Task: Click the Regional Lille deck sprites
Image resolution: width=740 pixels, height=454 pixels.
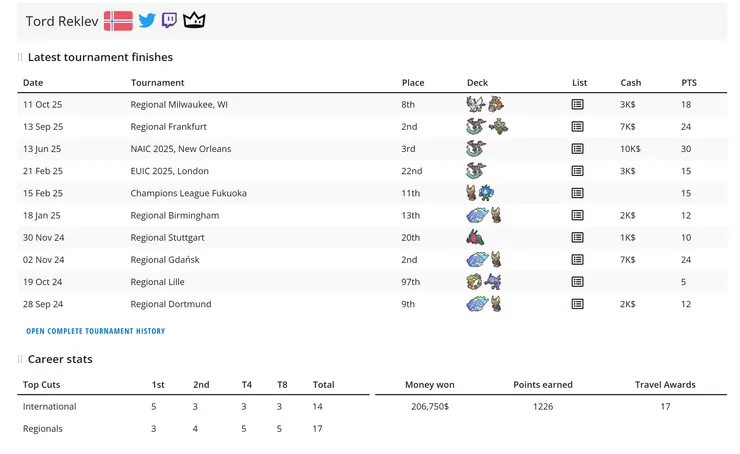Action: (484, 282)
